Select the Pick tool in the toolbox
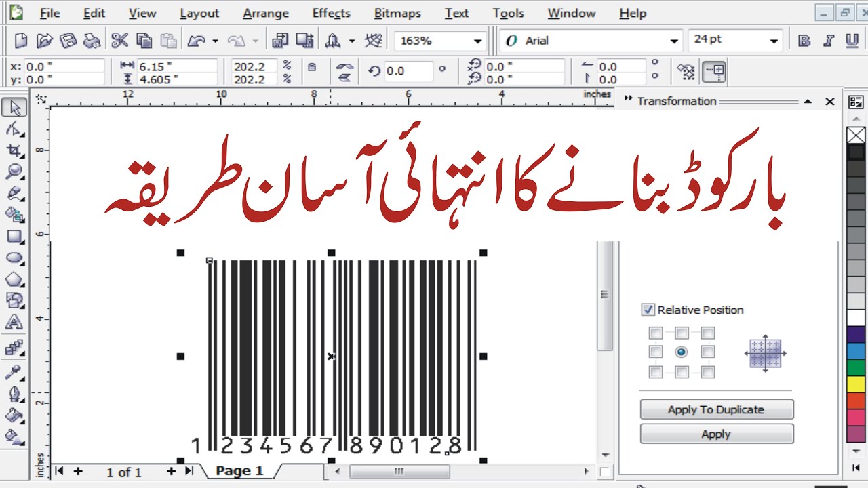This screenshot has height=488, width=868. (x=14, y=107)
